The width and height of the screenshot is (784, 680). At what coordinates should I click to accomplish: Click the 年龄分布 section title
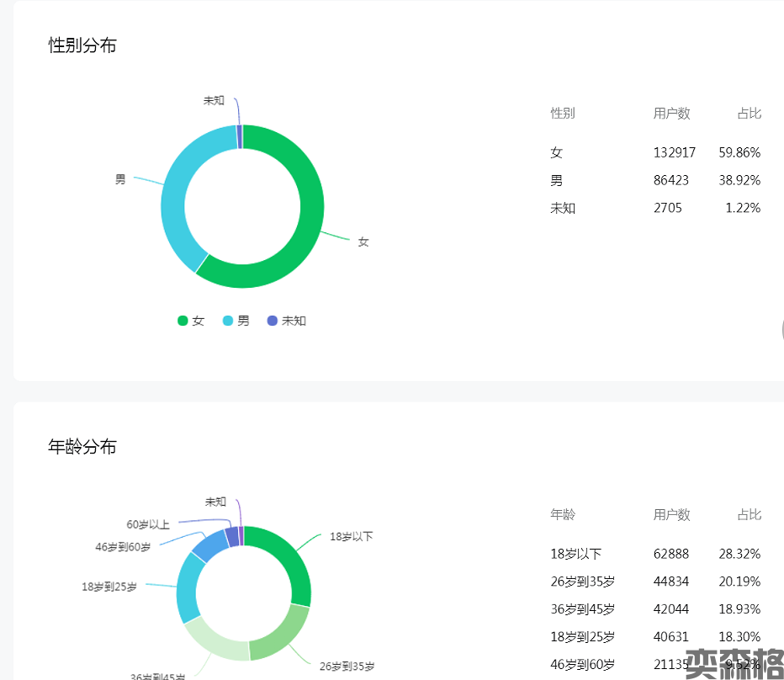[82, 447]
